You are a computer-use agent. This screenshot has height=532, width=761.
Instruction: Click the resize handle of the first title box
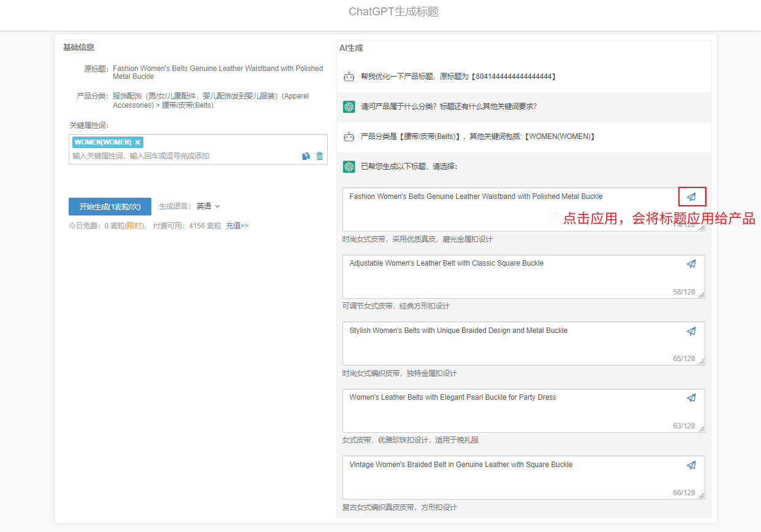[702, 228]
